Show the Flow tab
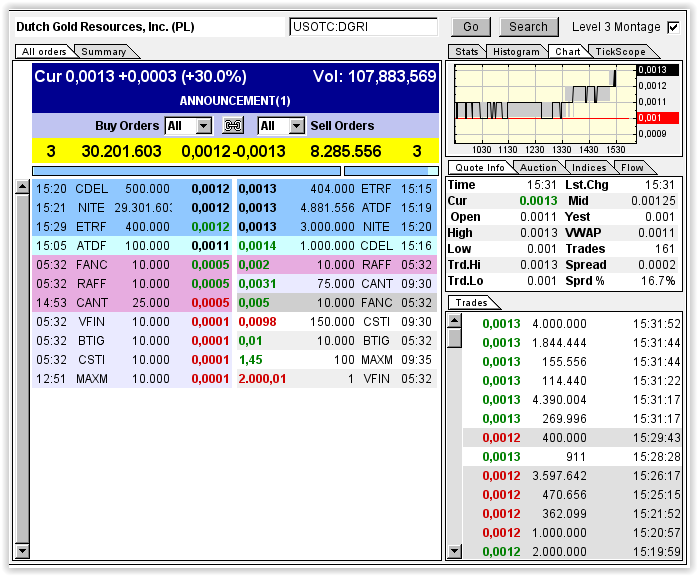The height and width of the screenshot is (576, 698). [632, 168]
